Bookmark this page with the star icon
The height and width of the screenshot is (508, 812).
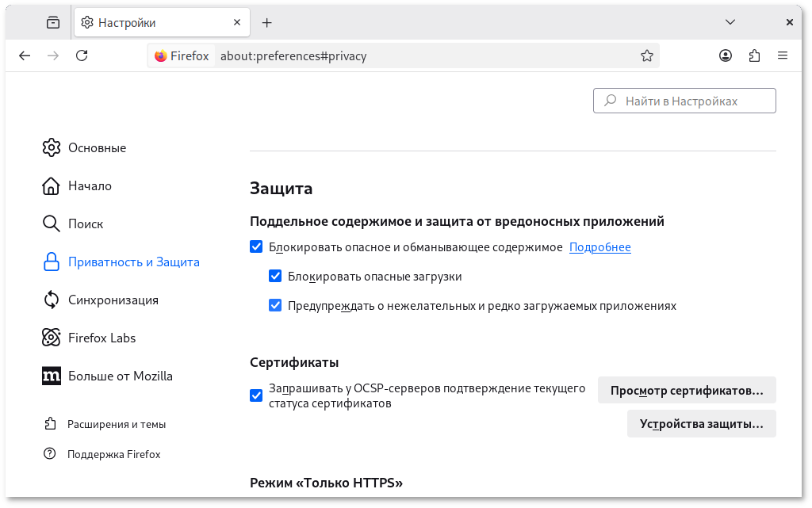(x=646, y=55)
